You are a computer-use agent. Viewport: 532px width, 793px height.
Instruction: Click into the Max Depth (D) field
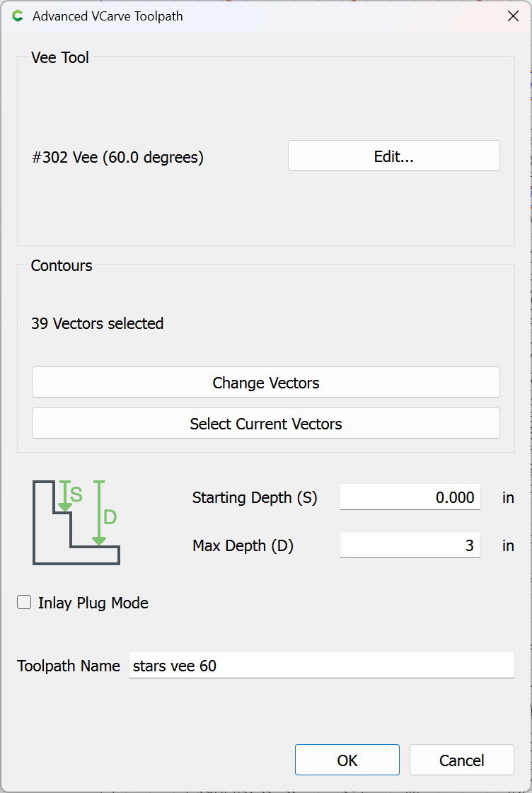(410, 545)
